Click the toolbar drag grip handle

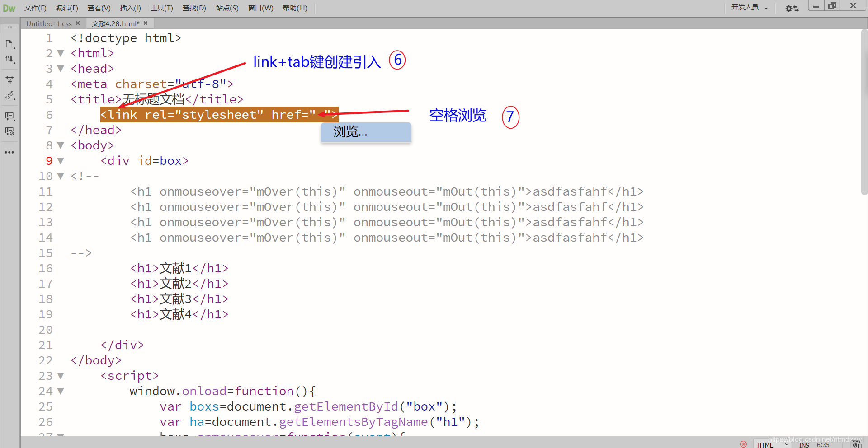click(9, 28)
